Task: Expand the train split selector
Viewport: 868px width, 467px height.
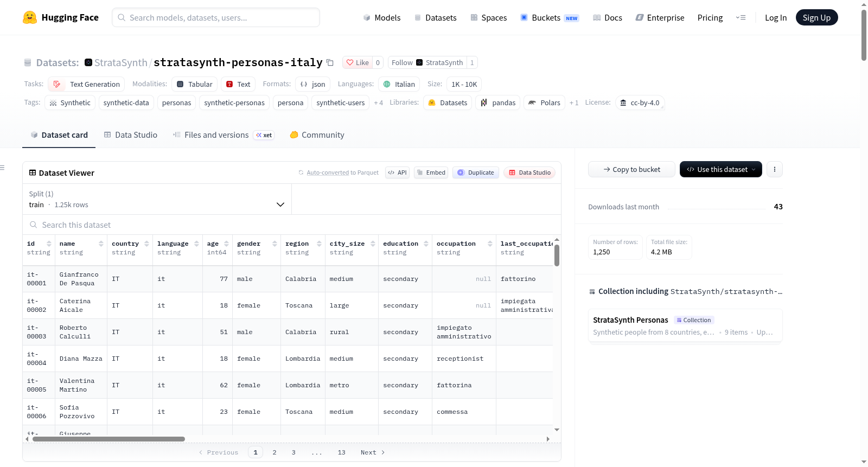Action: pos(157,199)
